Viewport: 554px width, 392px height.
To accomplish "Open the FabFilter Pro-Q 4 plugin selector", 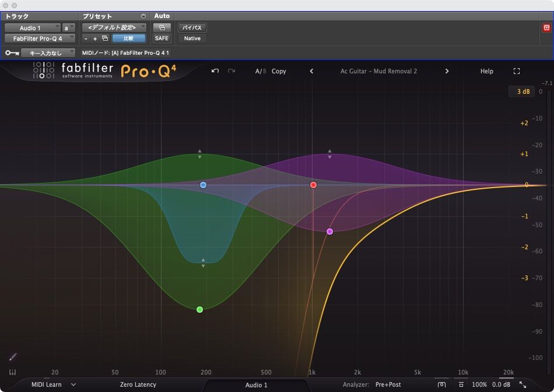I will 40,38.
